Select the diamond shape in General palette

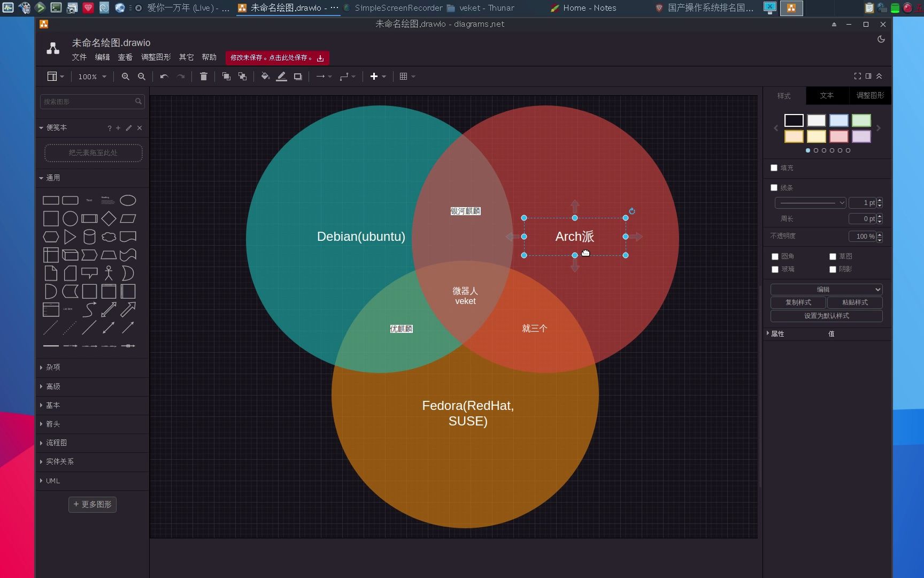click(x=109, y=218)
